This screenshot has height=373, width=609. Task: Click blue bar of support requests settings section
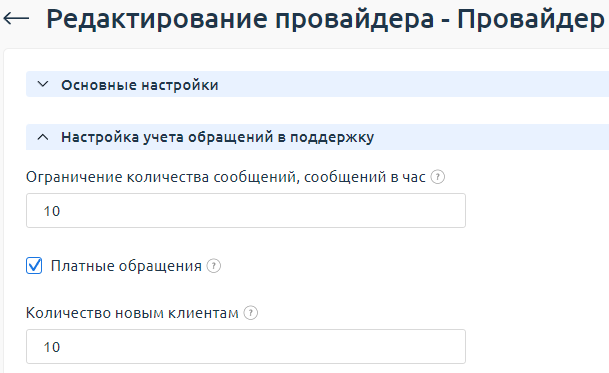coord(317,137)
